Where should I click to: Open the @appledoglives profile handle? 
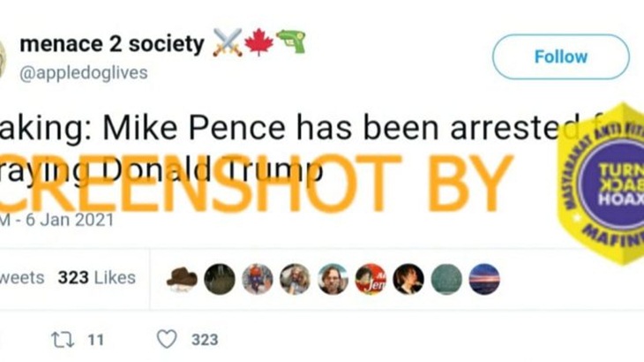point(83,72)
